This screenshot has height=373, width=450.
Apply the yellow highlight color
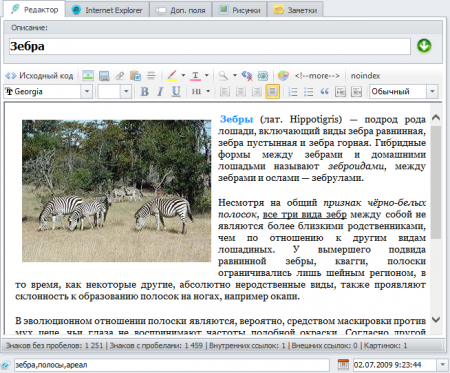tap(172, 76)
